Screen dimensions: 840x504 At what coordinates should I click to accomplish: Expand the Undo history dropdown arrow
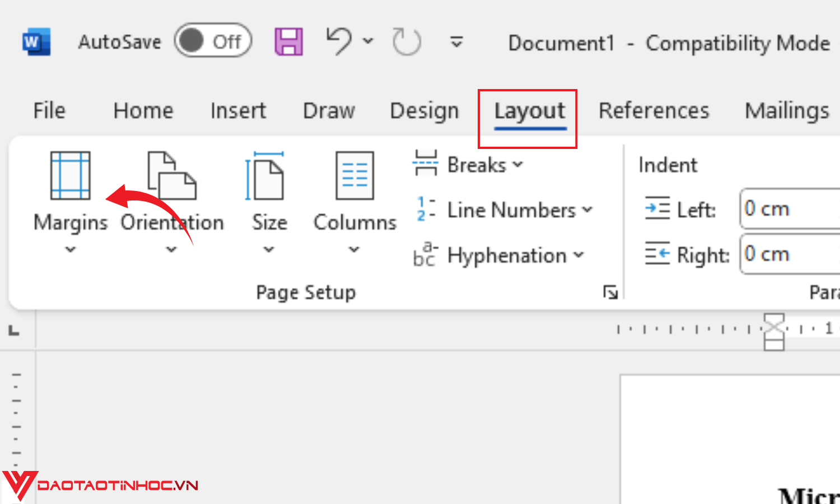click(x=368, y=41)
